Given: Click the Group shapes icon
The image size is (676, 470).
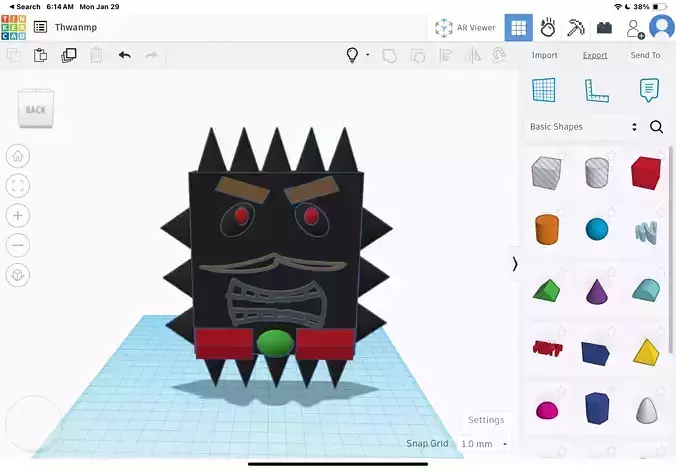Looking at the screenshot, I should (x=389, y=56).
